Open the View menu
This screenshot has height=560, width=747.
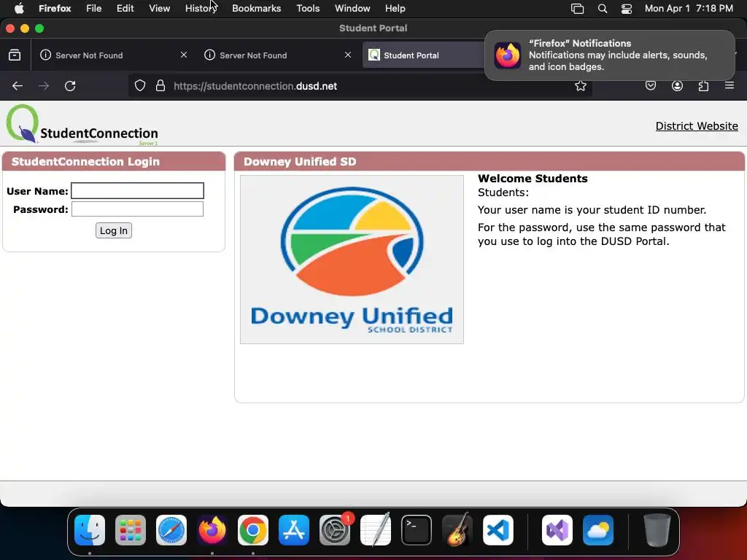click(x=159, y=8)
